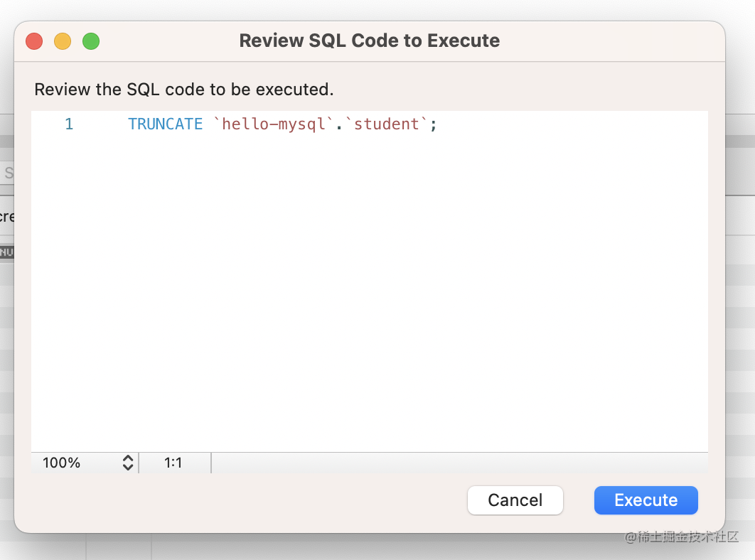The width and height of the screenshot is (755, 560).
Task: Click the empty status bar right of 1:1
Action: point(455,463)
